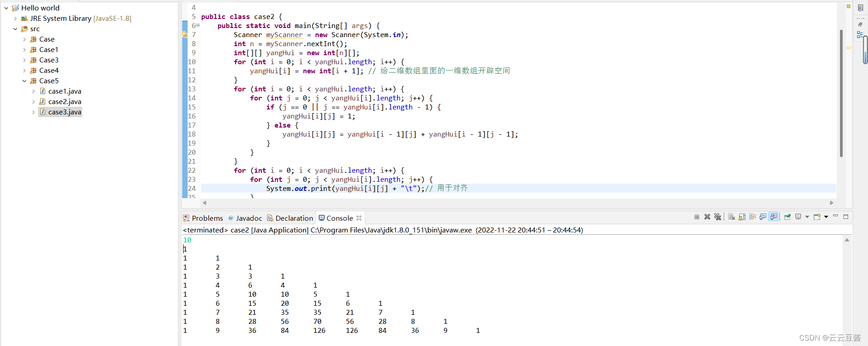Switch to the Declaration tab
Viewport: 868px width, 346px height.
pyautogui.click(x=290, y=218)
